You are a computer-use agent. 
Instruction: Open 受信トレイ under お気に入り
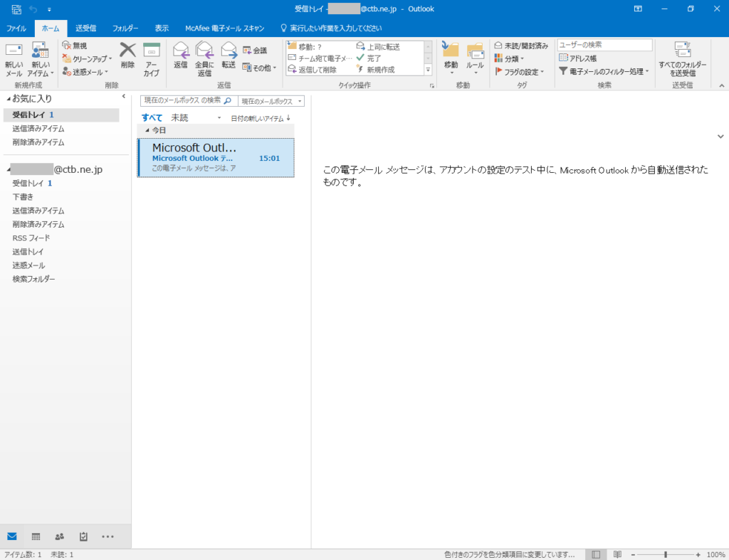[61, 115]
